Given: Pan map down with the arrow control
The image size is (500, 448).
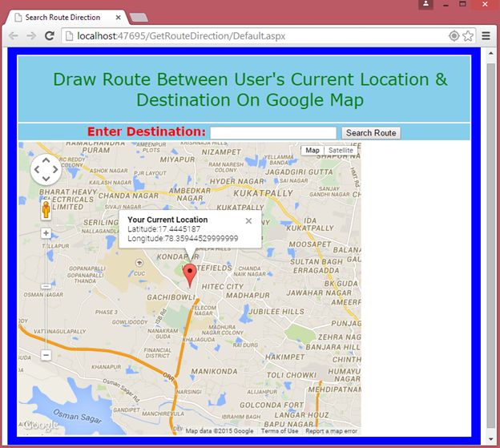Looking at the screenshot, I should [x=46, y=179].
